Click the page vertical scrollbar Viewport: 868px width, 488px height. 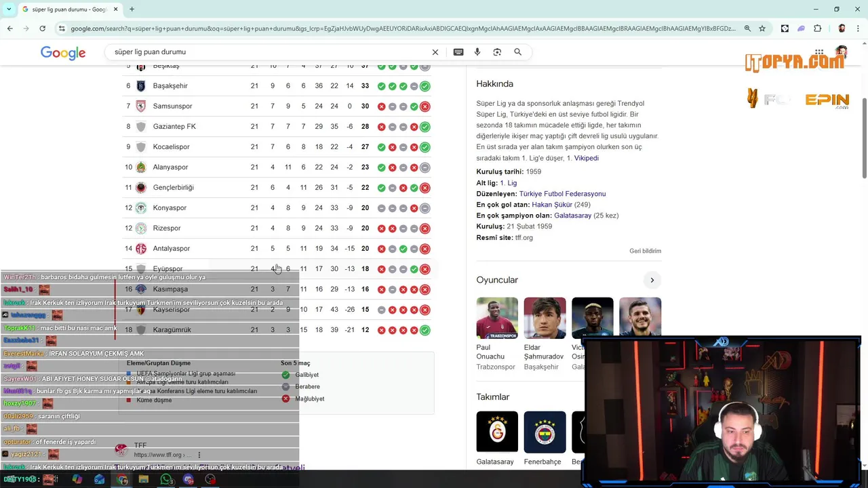click(x=864, y=139)
